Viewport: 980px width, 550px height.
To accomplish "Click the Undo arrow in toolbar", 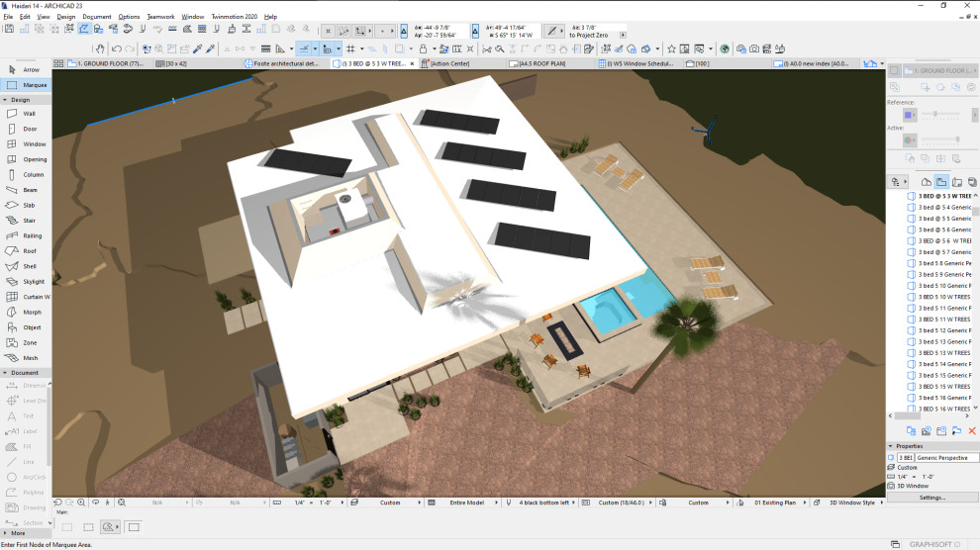I will coord(116,48).
